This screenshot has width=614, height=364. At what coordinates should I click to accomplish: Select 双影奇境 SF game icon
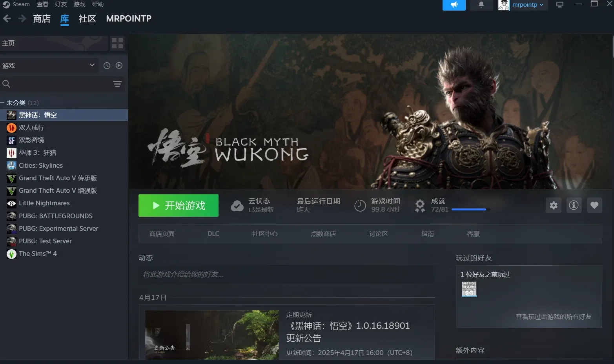point(11,140)
